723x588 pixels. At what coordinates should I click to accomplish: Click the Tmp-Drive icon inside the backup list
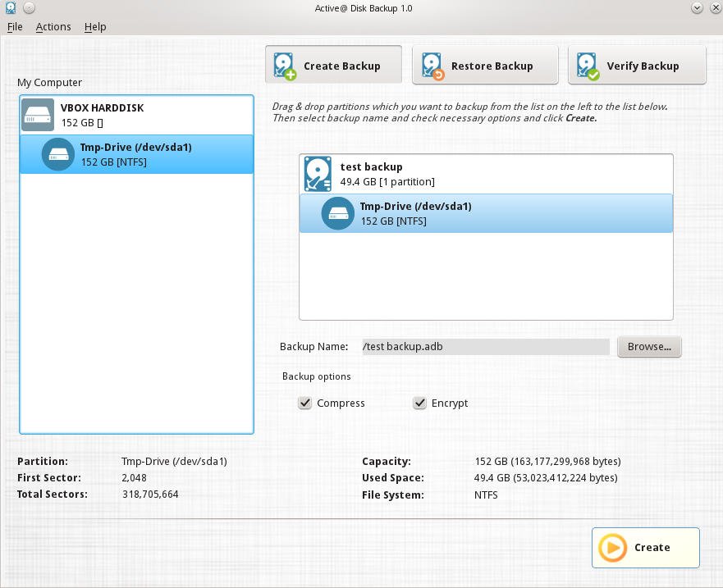pyautogui.click(x=338, y=213)
